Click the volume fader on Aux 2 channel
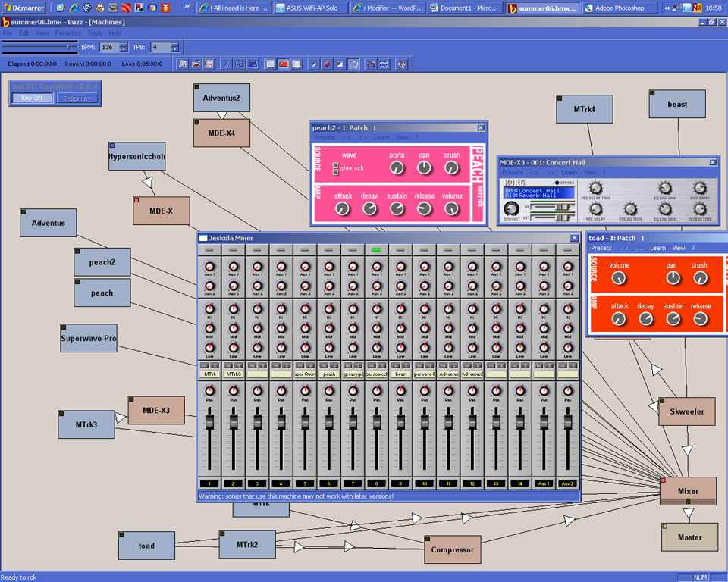The image size is (728, 582). [567, 422]
